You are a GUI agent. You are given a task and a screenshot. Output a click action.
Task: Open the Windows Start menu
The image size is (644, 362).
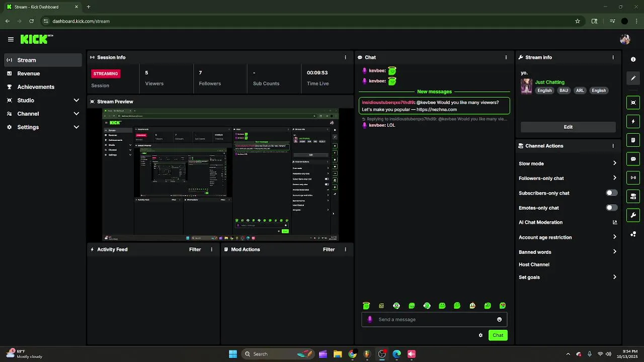(x=233, y=354)
